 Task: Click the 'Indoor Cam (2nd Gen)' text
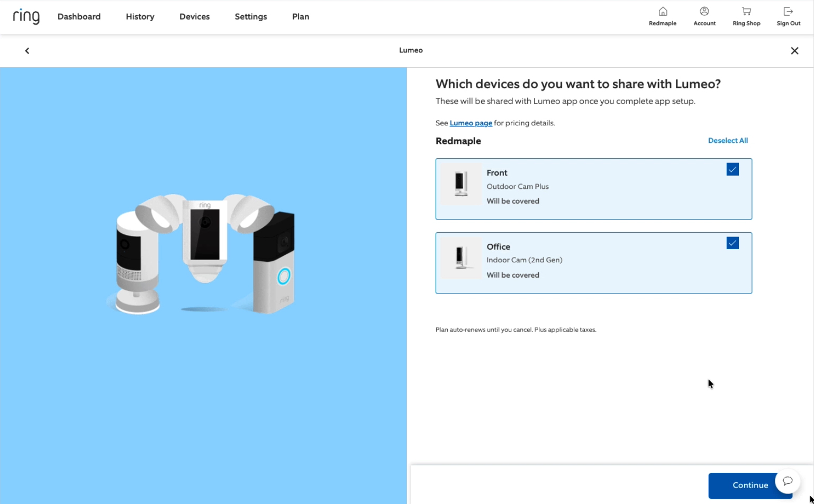click(x=524, y=260)
